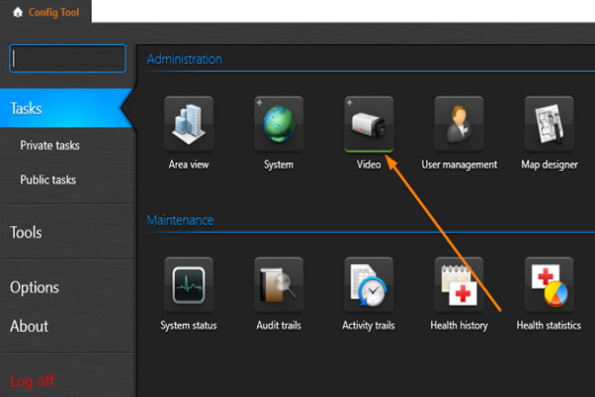
Task: Click the home icon in Config Tool tab
Action: 17,12
